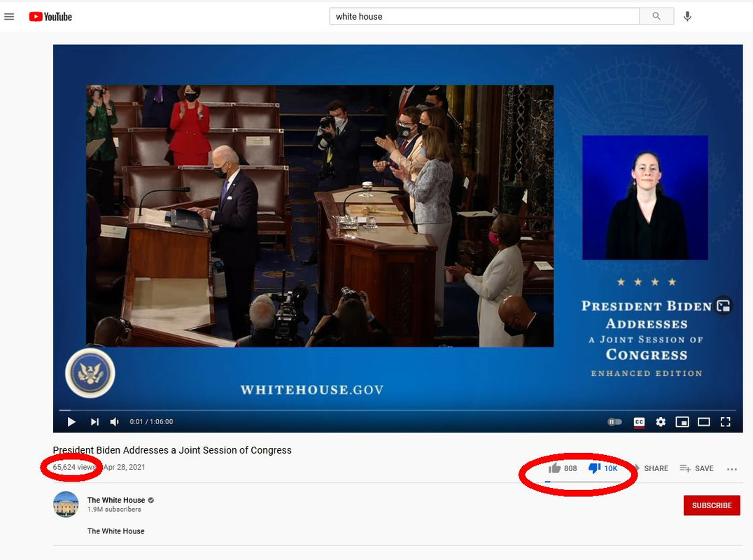Dislike the video with thumbs down
Image resolution: width=753 pixels, height=560 pixels.
coord(603,468)
